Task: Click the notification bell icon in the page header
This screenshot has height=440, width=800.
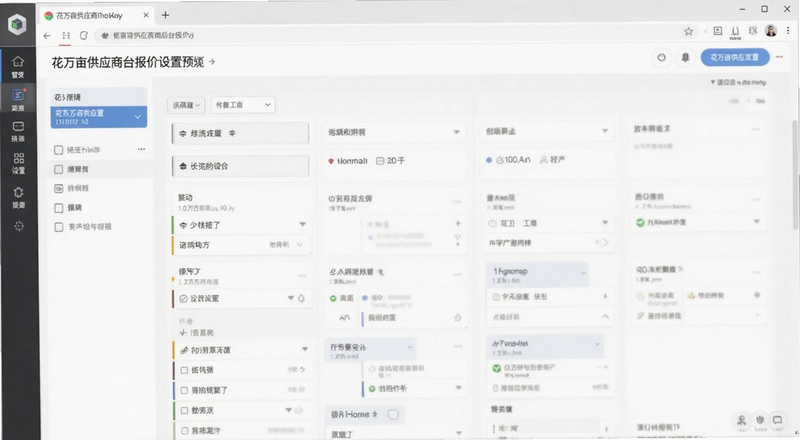Action: (x=685, y=58)
